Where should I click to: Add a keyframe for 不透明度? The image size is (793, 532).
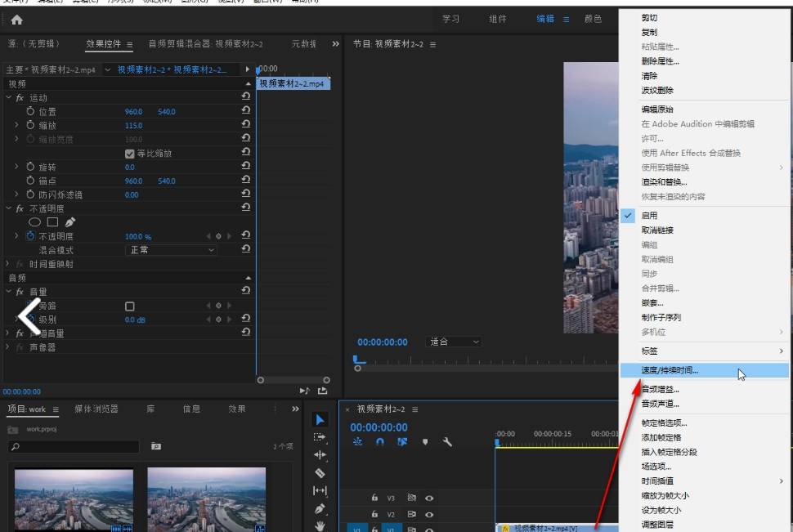218,236
